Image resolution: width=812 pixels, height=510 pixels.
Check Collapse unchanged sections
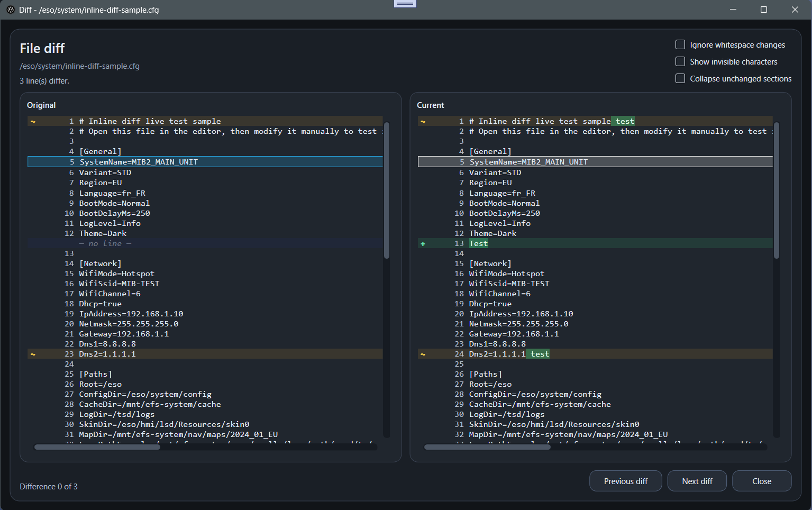(680, 79)
